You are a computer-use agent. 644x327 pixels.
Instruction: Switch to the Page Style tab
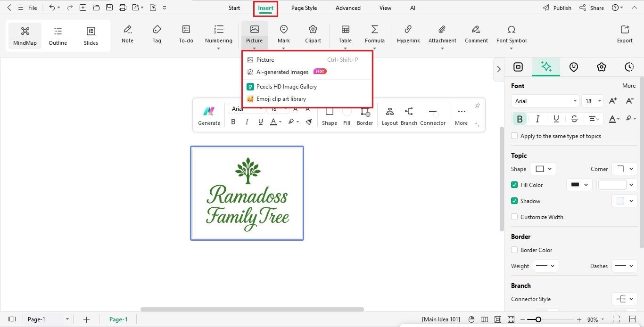click(x=304, y=8)
